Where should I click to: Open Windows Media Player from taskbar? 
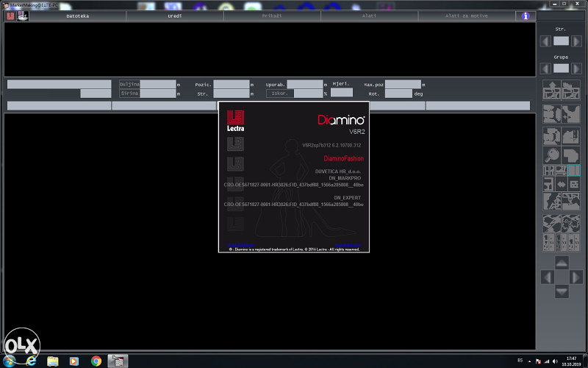[x=74, y=361]
